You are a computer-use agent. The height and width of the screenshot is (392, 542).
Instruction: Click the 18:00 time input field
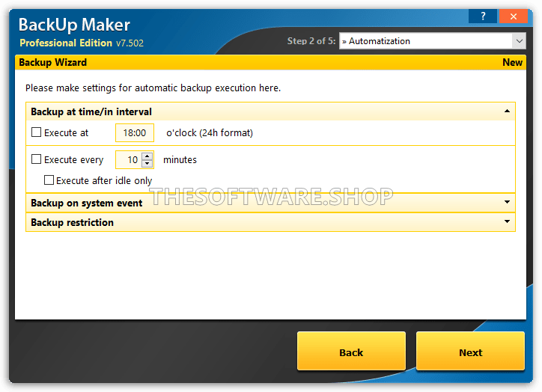click(x=135, y=132)
